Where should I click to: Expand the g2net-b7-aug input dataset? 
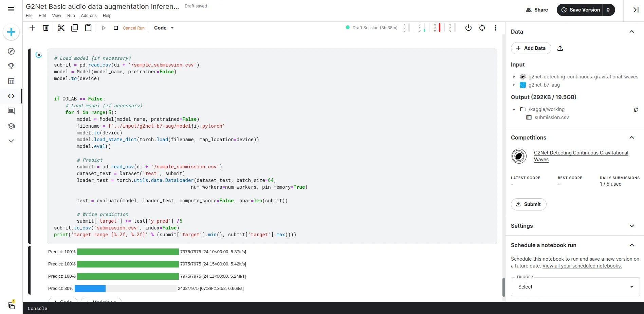tap(514, 85)
